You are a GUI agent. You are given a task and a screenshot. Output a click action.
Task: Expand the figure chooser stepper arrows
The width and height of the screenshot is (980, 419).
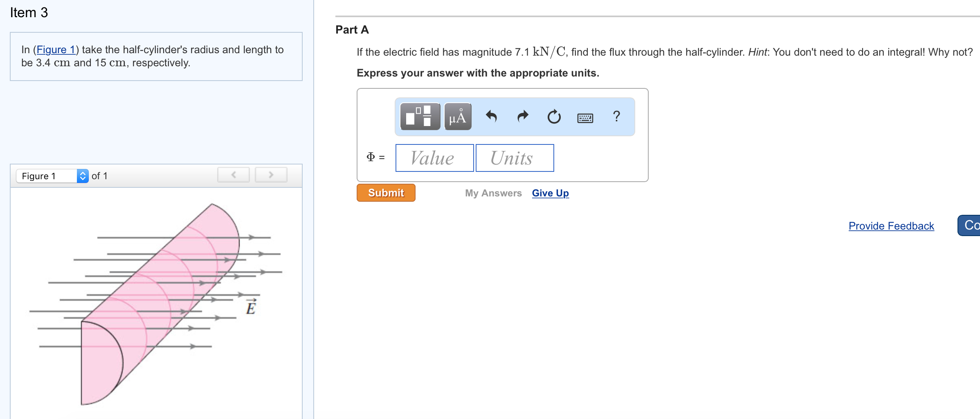click(x=83, y=176)
